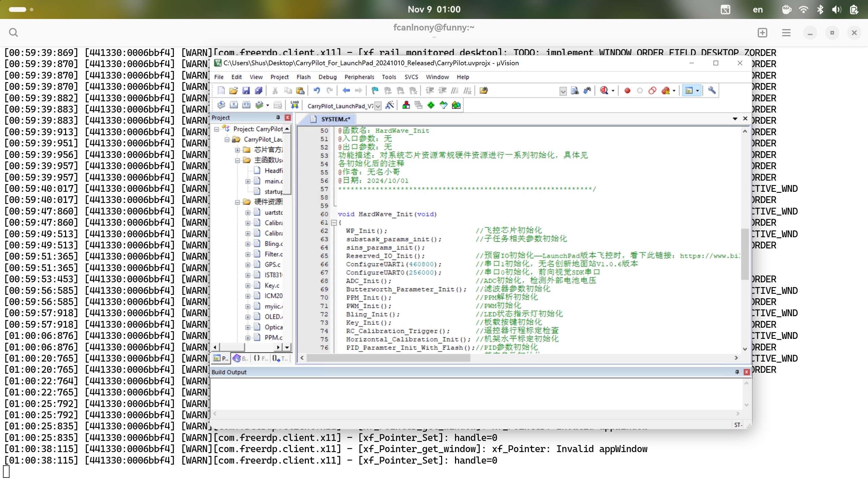Click the Undo arrow icon
This screenshot has width=868, height=488.
(x=317, y=90)
